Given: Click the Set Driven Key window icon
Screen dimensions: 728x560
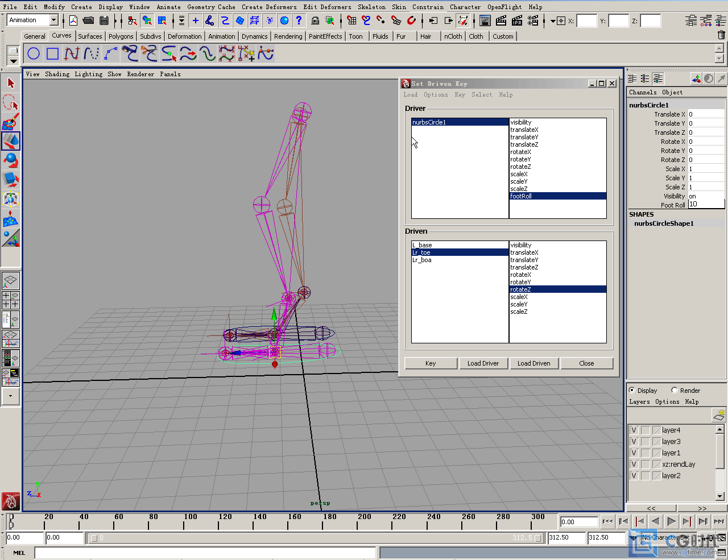Looking at the screenshot, I should point(406,84).
